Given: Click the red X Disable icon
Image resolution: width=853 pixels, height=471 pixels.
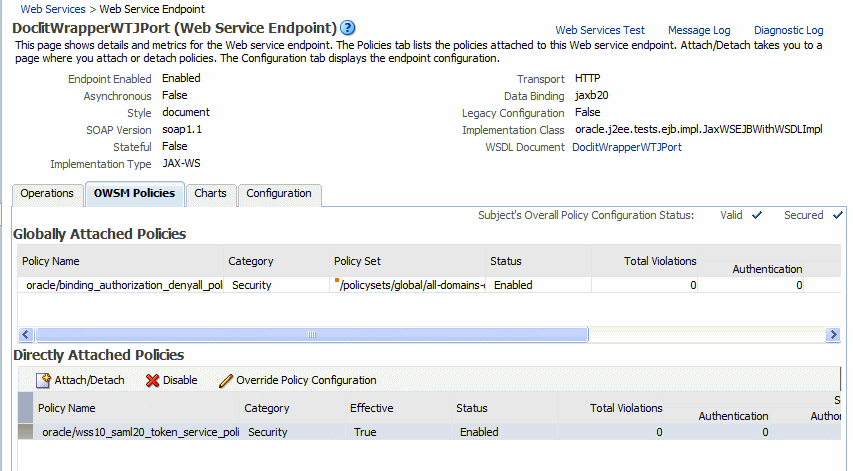Looking at the screenshot, I should click(x=152, y=380).
